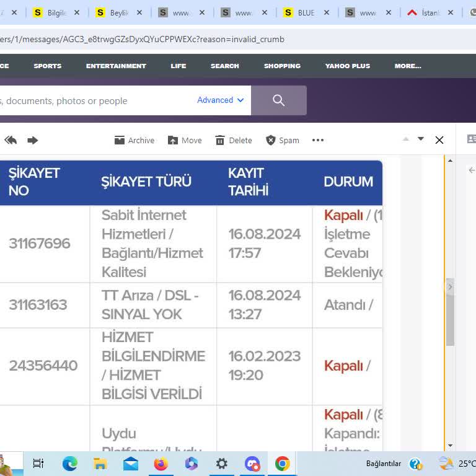Click the date 16.08.2024 13:27 cell
476x476 pixels.
[265, 305]
